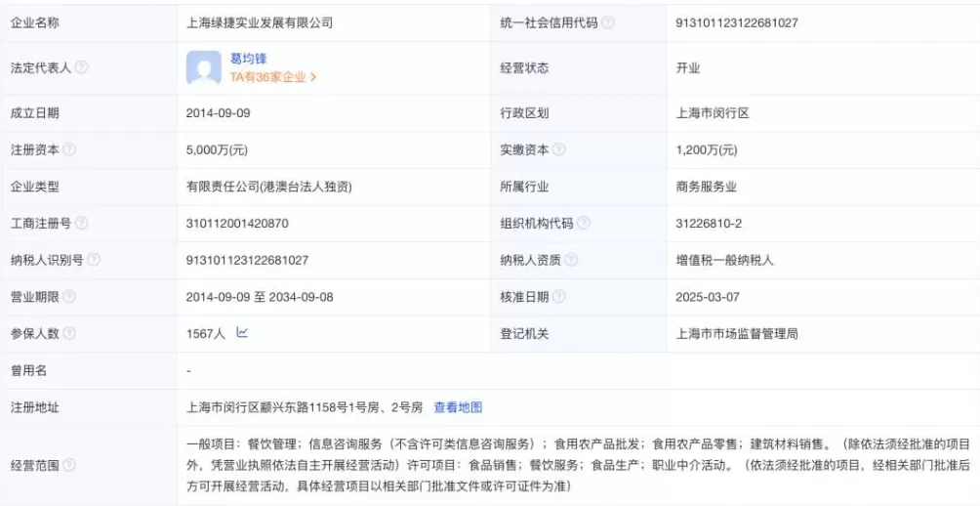
Task: Select the taxpayer type 增值税一般纳税人
Action: point(724,260)
